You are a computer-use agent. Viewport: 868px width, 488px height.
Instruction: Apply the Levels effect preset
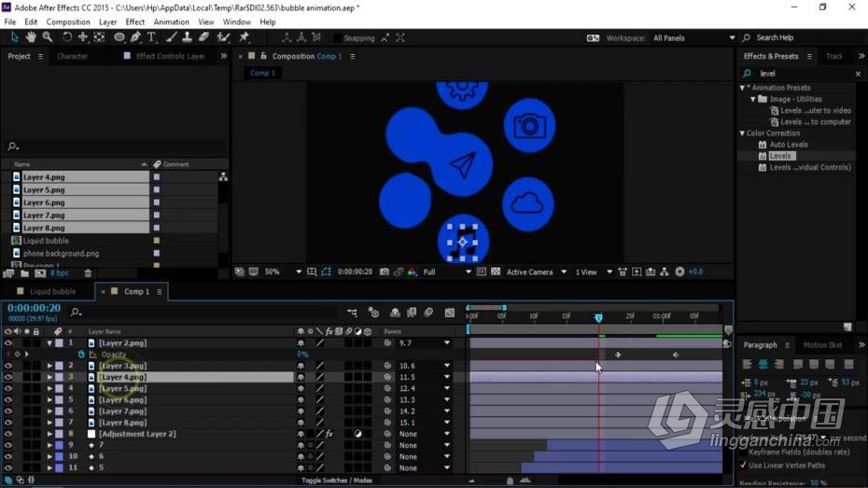click(x=780, y=156)
